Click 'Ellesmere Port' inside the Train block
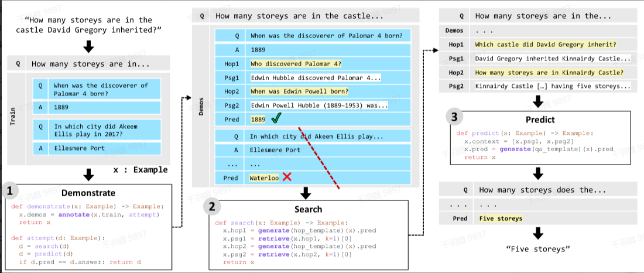644x273 pixels. click(x=79, y=148)
